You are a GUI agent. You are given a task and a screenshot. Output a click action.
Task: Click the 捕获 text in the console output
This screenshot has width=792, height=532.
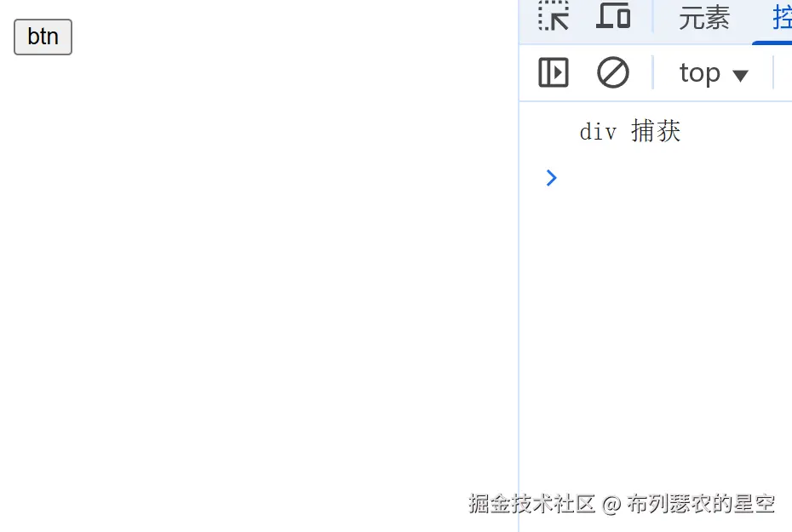(656, 131)
